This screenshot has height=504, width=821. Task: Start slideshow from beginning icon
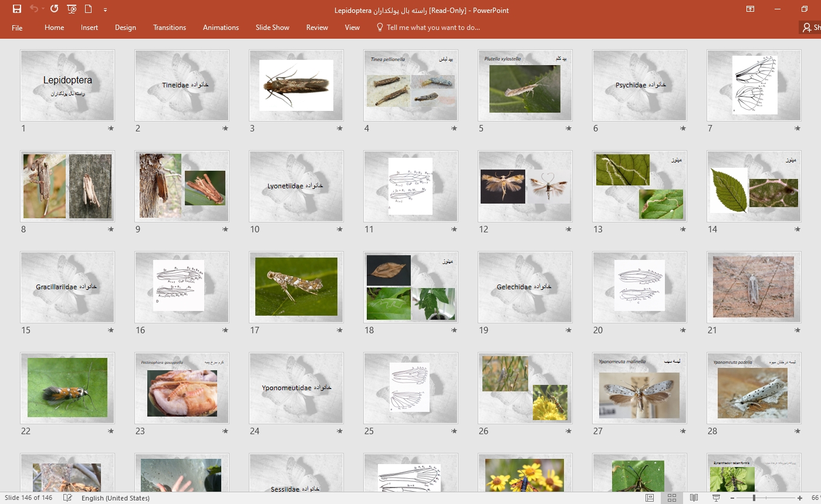click(72, 9)
